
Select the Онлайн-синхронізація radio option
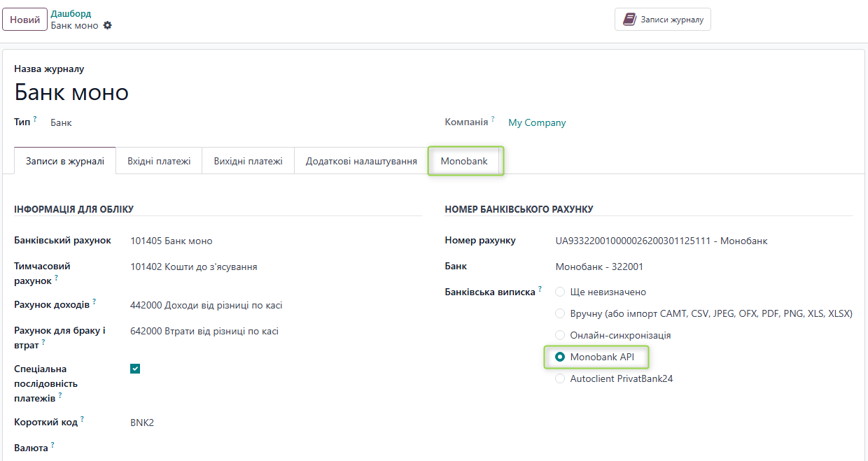tap(560, 335)
